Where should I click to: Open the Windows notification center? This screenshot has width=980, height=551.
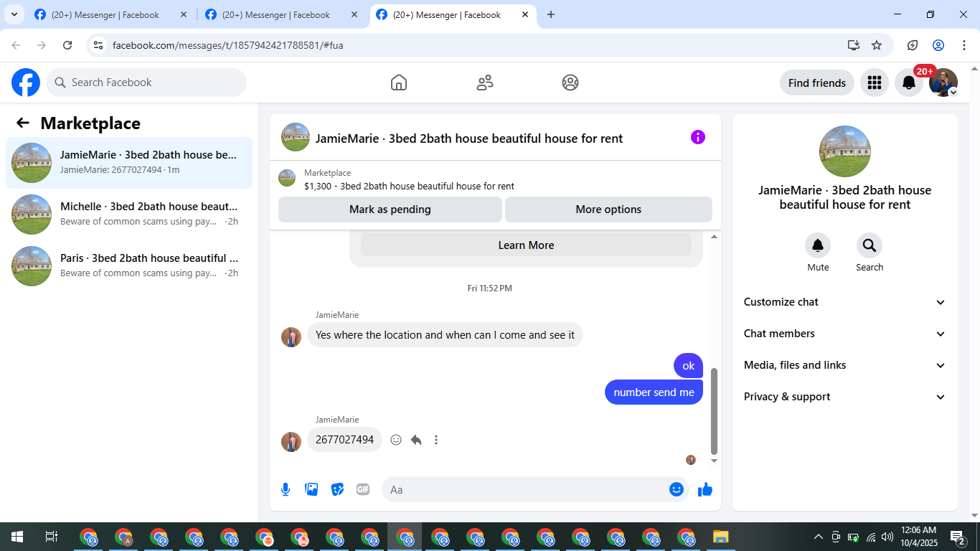pos(958,537)
